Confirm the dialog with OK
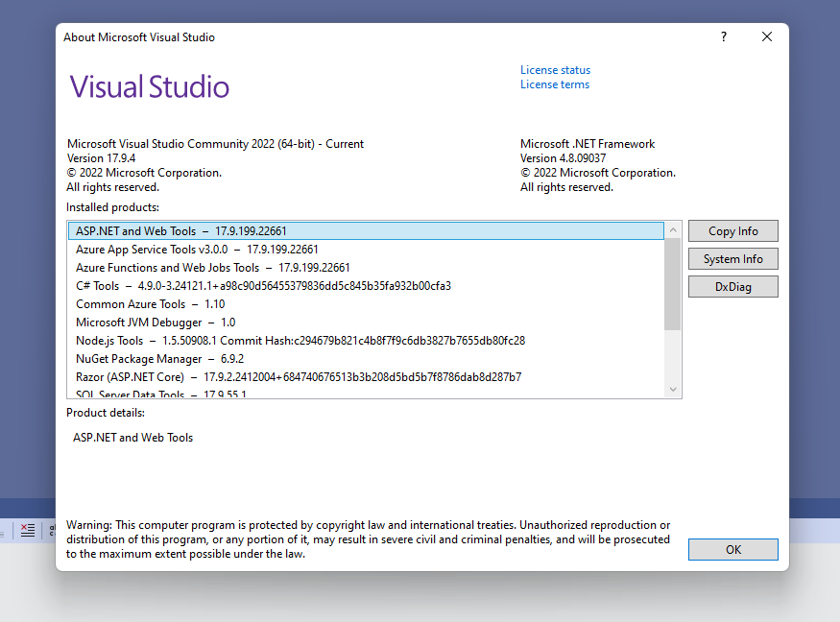840x622 pixels. pos(732,550)
